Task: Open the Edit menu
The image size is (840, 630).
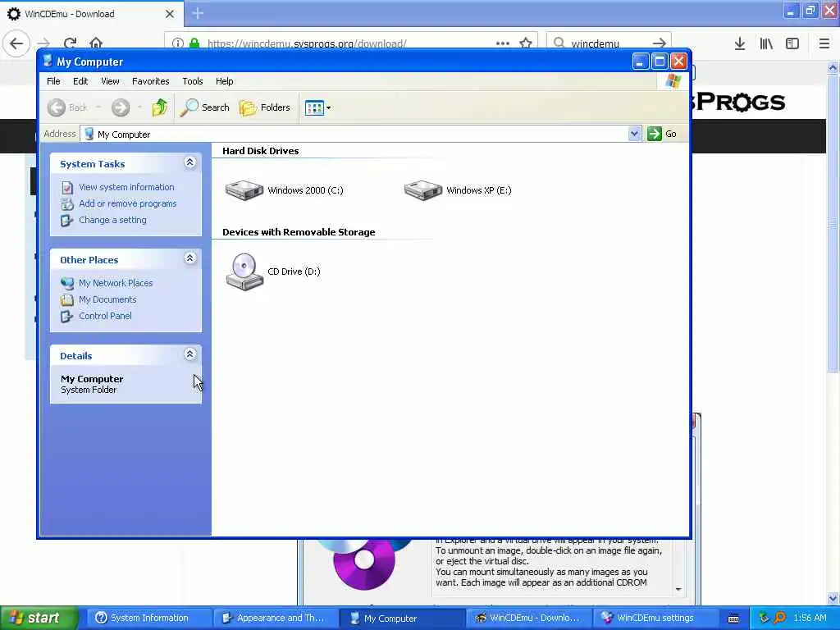Action: click(x=80, y=81)
